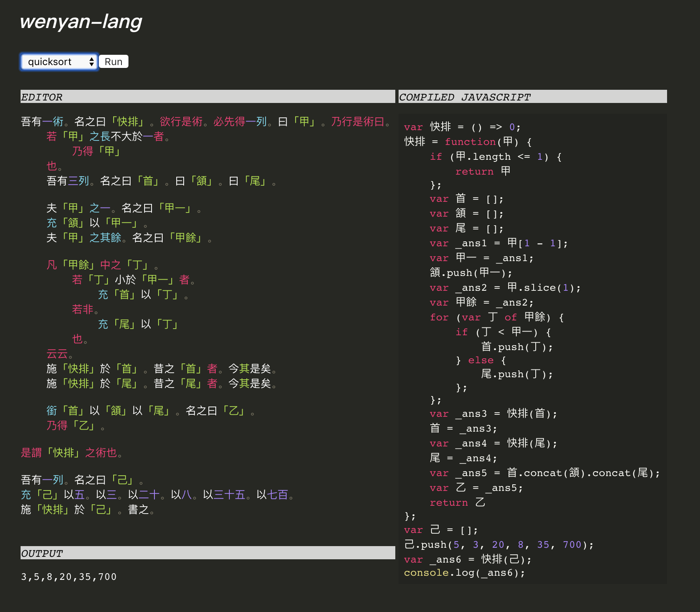Click editor line 充「尾」以「丁」
Viewport: 700px width, 612px height.
[138, 325]
